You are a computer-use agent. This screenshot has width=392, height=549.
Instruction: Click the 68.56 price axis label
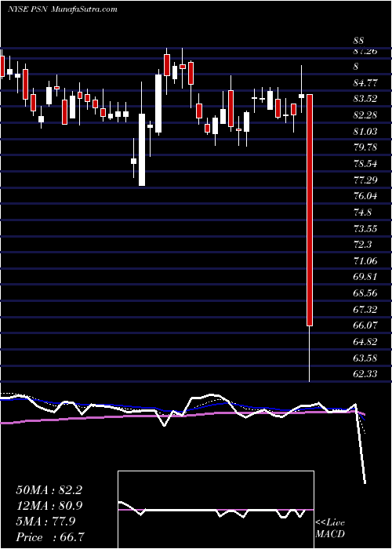(x=365, y=293)
